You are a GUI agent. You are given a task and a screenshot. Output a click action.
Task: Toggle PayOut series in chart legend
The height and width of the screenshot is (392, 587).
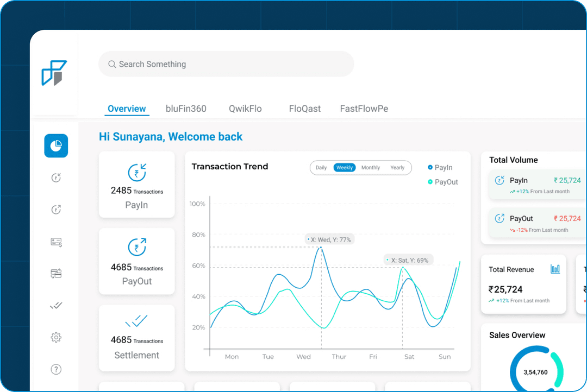[x=443, y=182]
